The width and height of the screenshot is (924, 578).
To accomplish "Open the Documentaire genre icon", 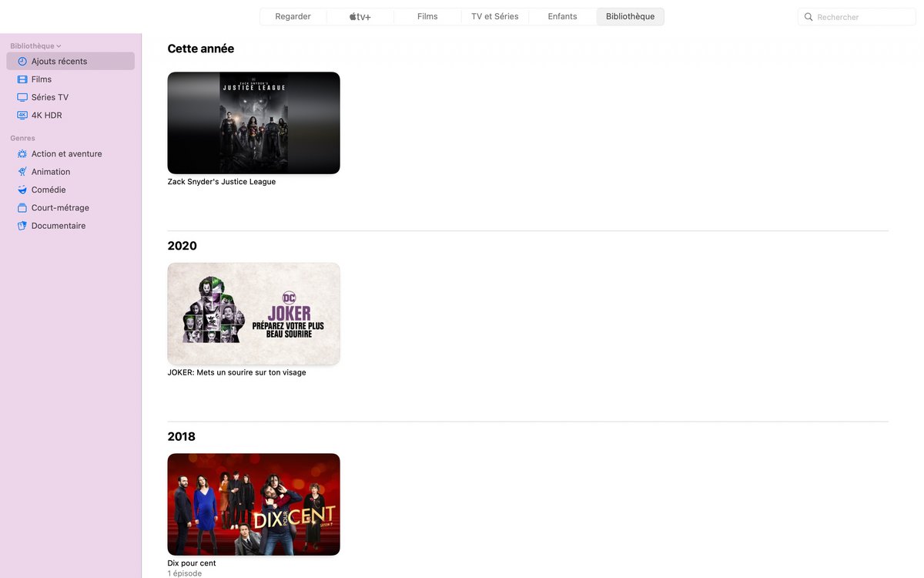I will [22, 226].
